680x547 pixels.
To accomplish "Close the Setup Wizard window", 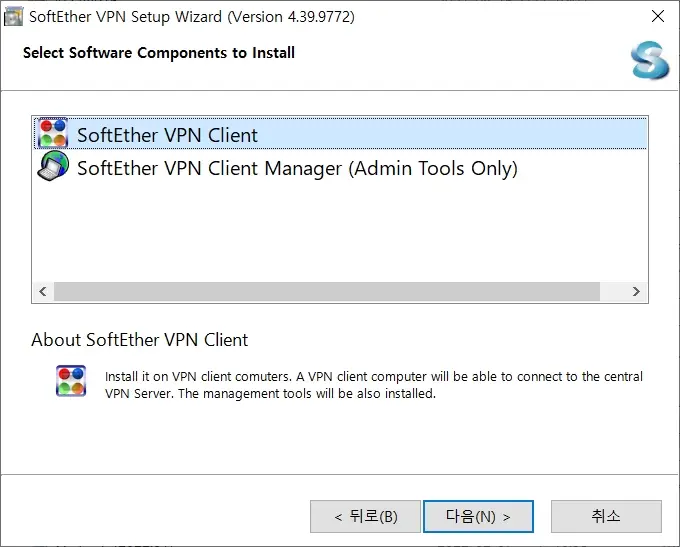I will click(658, 16).
